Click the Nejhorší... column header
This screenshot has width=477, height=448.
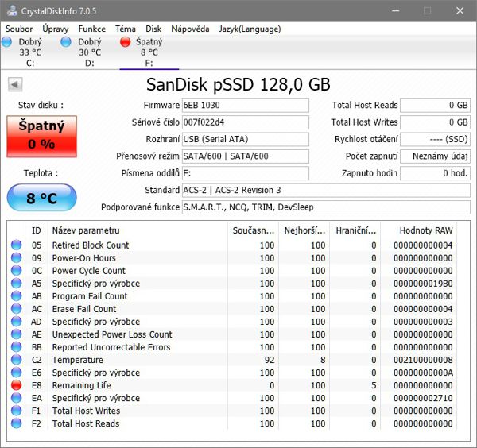click(x=304, y=230)
